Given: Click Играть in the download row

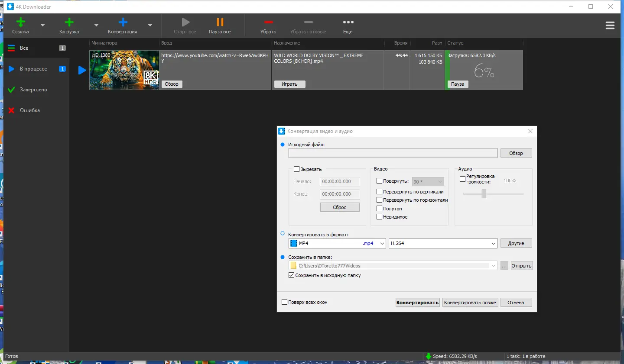Looking at the screenshot, I should tap(289, 84).
